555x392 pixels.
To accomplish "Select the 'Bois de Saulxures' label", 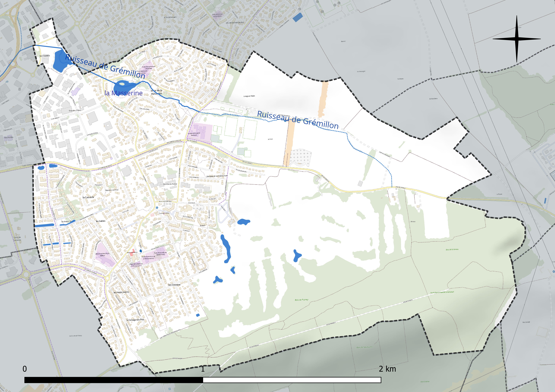I will [x=365, y=347].
